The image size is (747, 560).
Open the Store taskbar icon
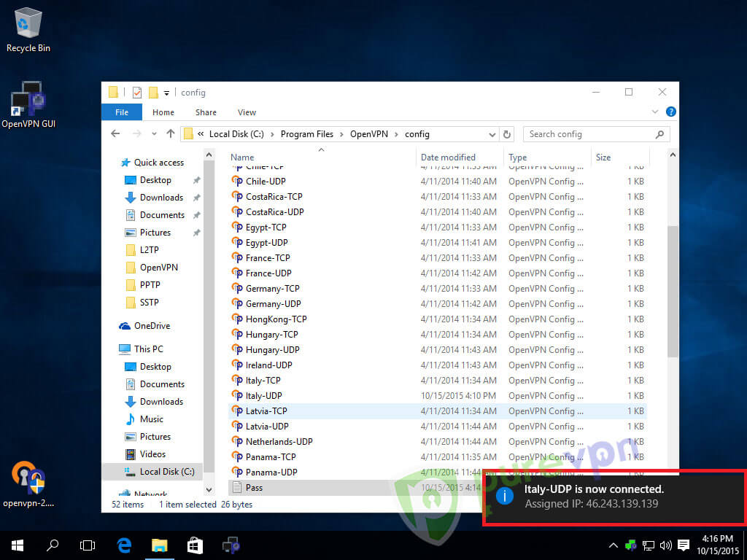pos(195,545)
